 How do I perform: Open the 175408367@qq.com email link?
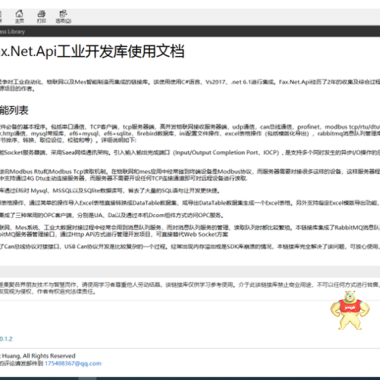(x=73, y=363)
